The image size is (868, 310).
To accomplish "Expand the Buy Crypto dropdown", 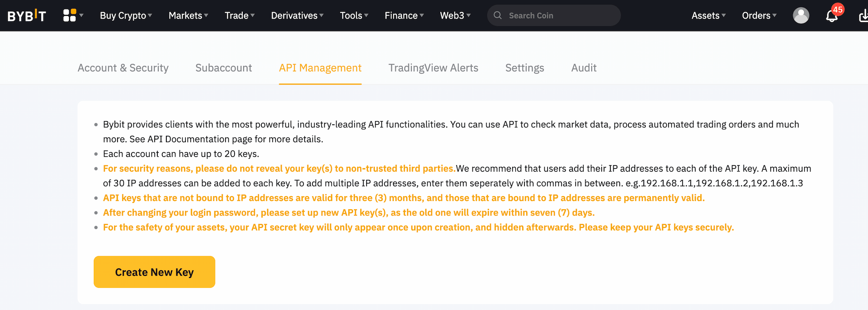I will pos(126,15).
